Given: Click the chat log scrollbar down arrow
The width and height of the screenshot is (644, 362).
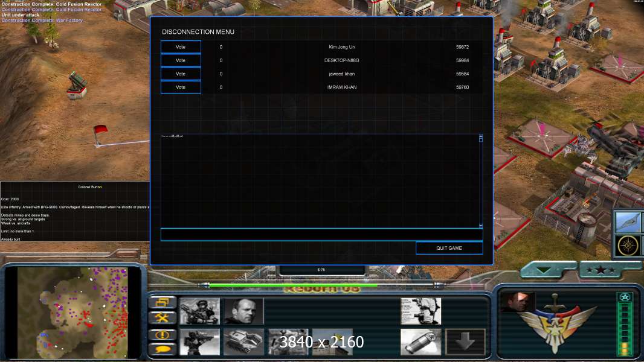Looking at the screenshot, I should pyautogui.click(x=481, y=226).
